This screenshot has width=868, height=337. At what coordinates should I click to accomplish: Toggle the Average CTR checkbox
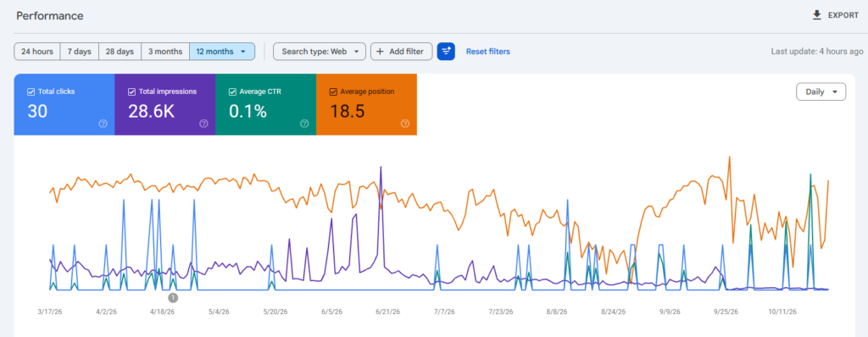[232, 91]
